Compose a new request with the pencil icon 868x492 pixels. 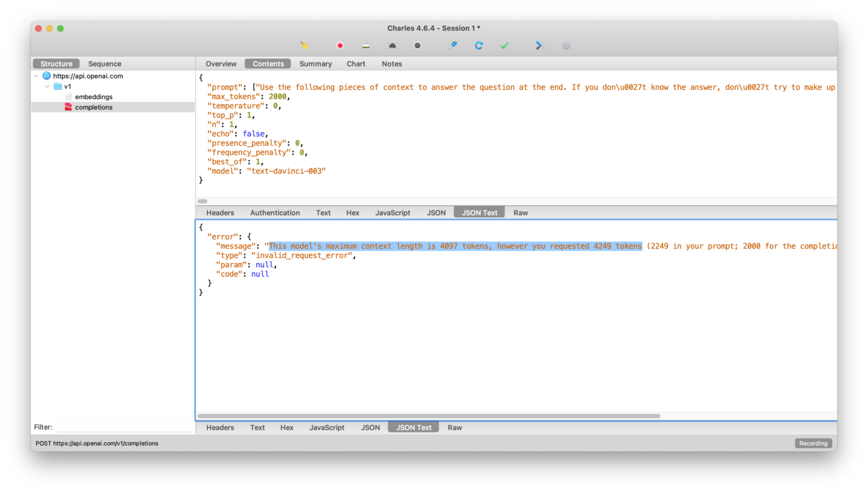(x=453, y=45)
